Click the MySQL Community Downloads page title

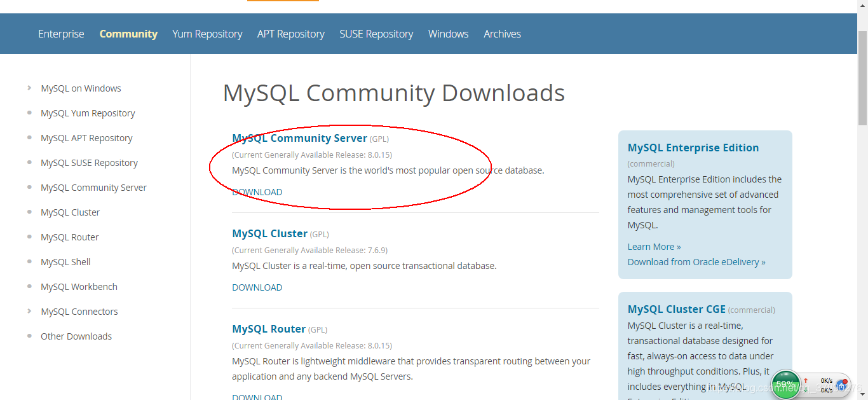pyautogui.click(x=393, y=93)
